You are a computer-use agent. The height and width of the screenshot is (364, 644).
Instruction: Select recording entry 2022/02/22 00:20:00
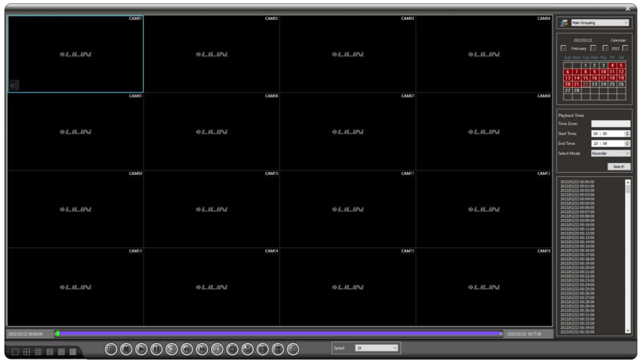pyautogui.click(x=577, y=267)
